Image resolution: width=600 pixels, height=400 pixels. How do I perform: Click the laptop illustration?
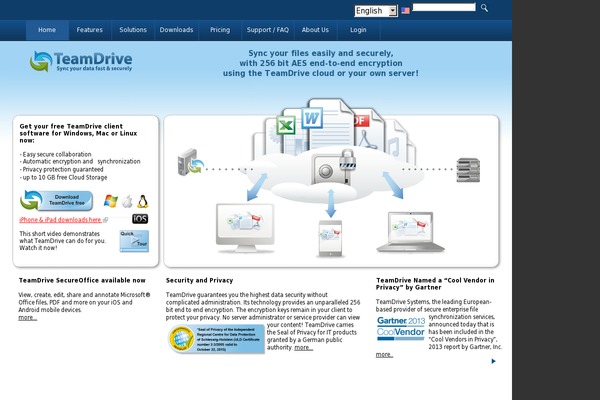pos(410,232)
